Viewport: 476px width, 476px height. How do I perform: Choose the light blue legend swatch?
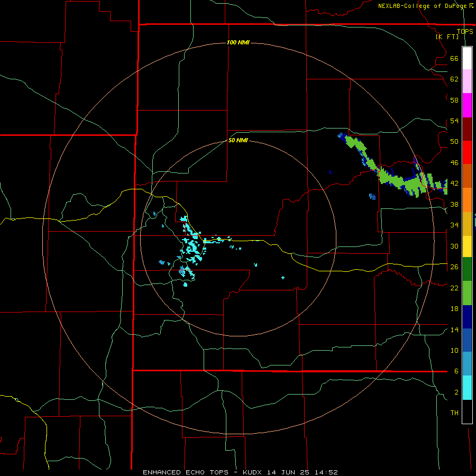coord(467,364)
